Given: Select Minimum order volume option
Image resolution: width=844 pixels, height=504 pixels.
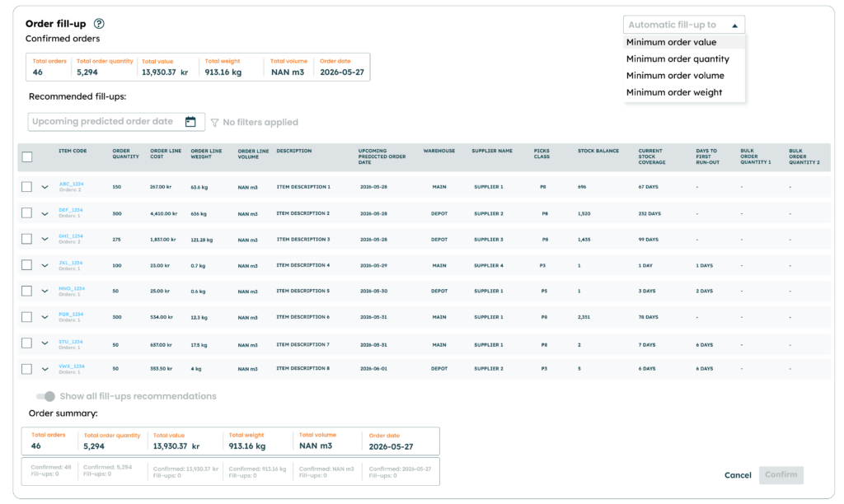Looking at the screenshot, I should 683,75.
